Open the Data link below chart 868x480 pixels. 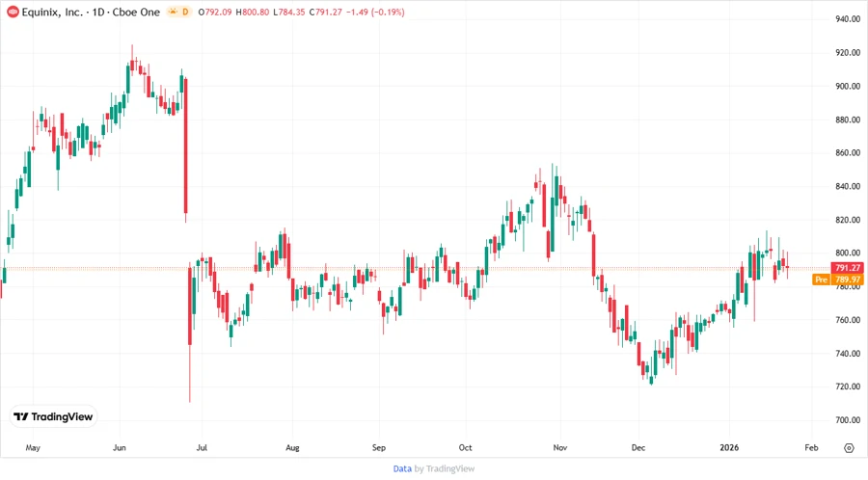402,468
